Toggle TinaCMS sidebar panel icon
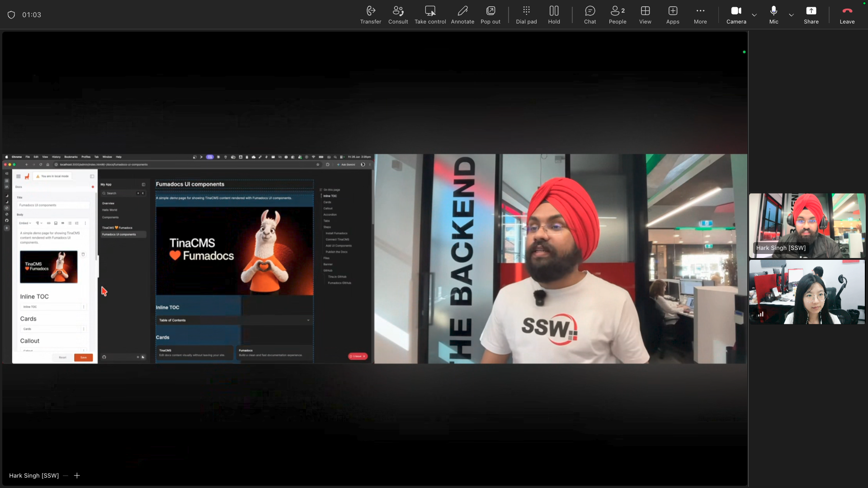 coord(92,176)
